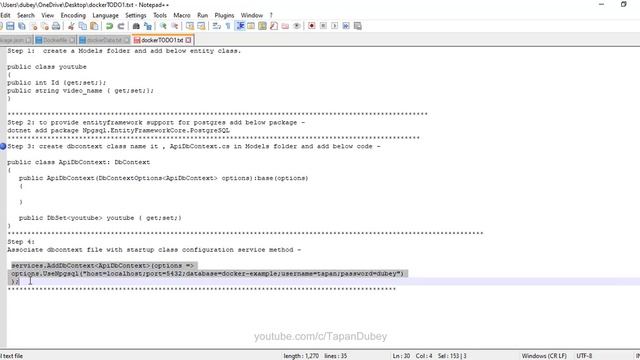Toggle synchronize vertical scrolling icon
This screenshot has width=640, height=360.
point(190,26)
